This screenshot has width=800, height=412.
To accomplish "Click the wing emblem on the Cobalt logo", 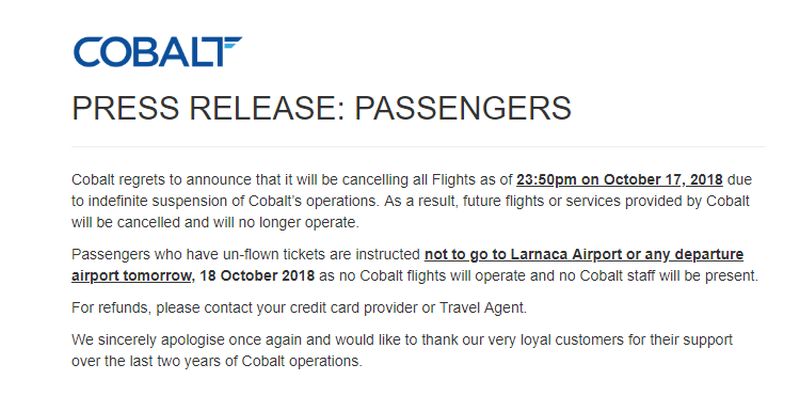I will click(230, 43).
